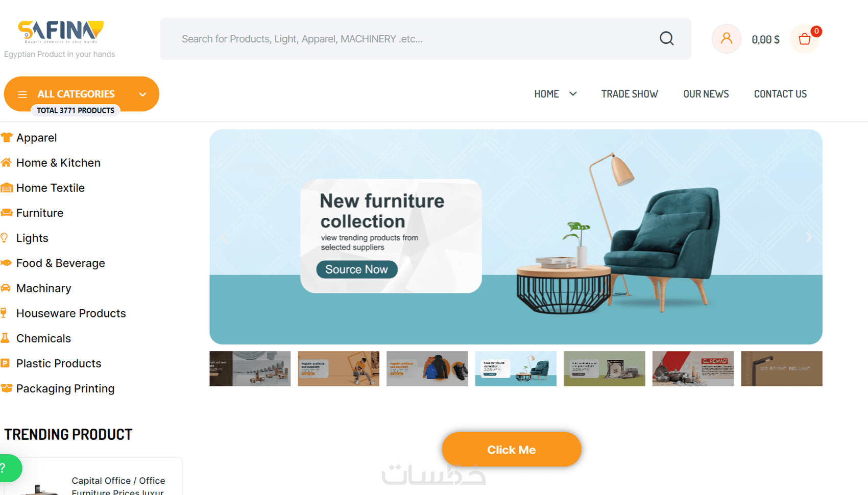Open the Our News menu item

point(706,94)
